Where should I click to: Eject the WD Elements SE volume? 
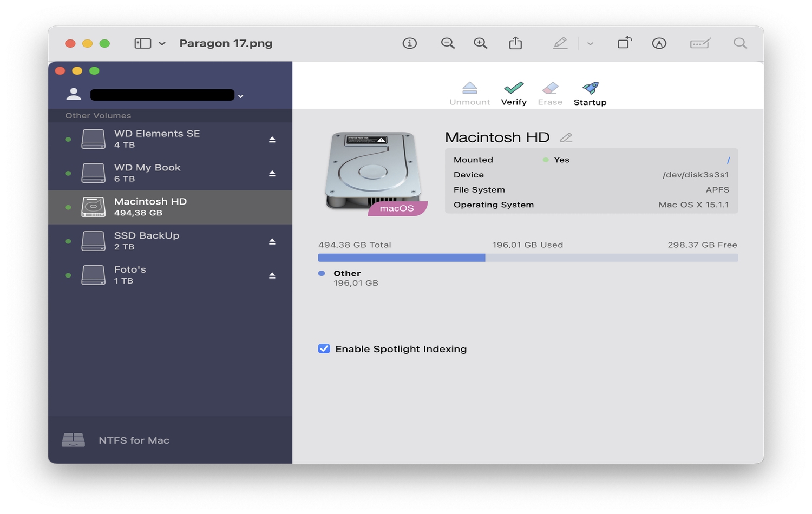272,140
